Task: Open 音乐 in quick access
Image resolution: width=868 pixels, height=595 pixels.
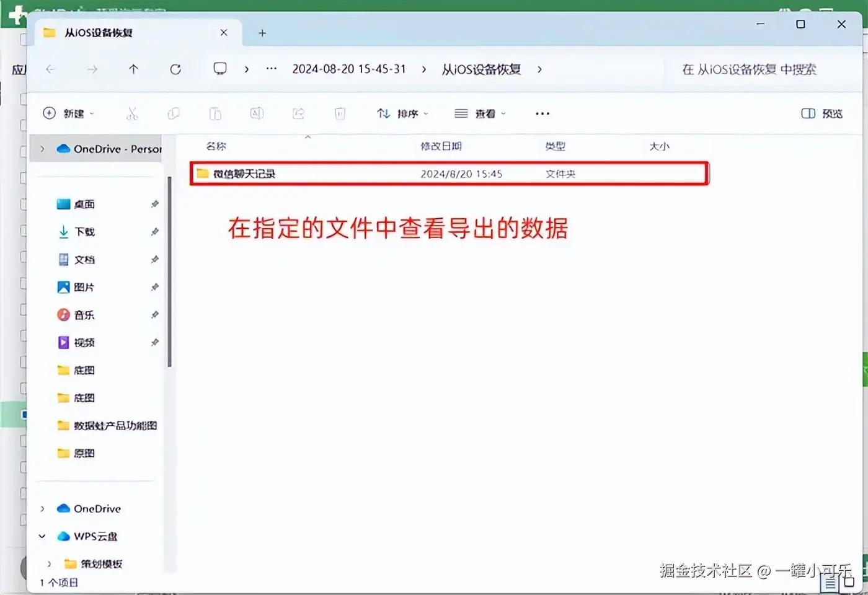Action: (x=76, y=315)
